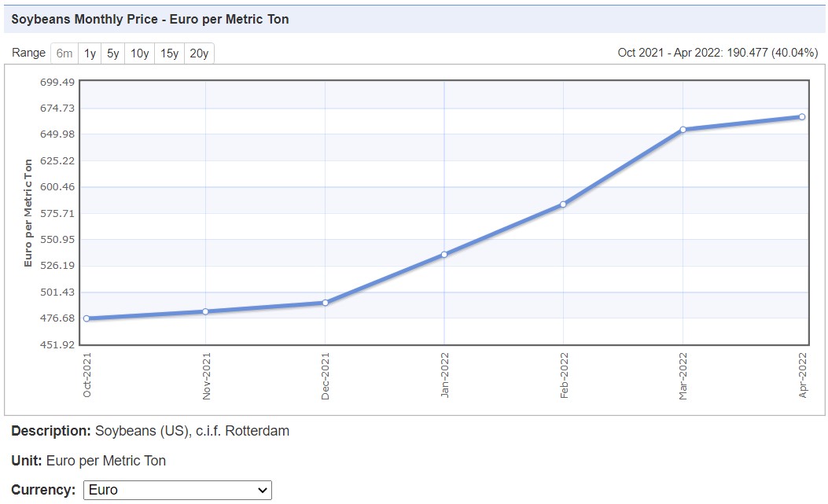The width and height of the screenshot is (828, 504).
Task: Select the Dec-2021 data point
Action: coord(325,303)
